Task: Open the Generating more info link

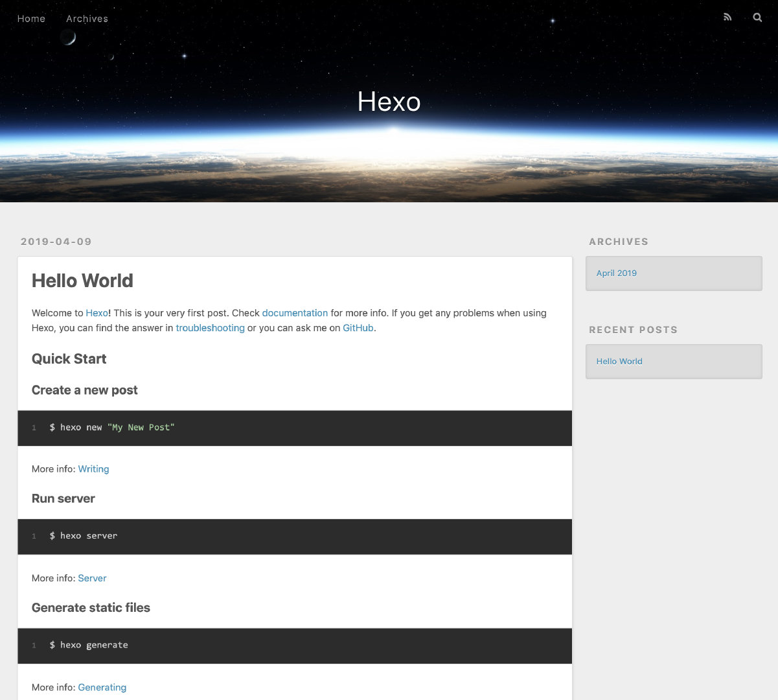Action: pos(102,688)
